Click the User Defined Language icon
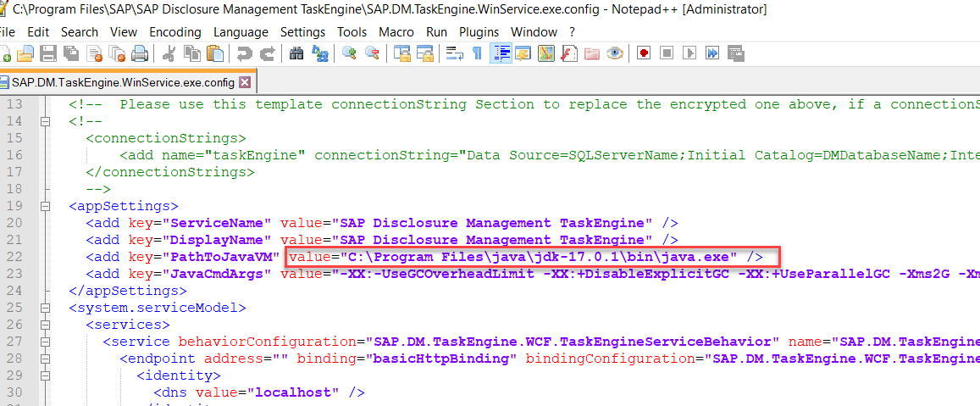This screenshot has width=980, height=406. pyautogui.click(x=523, y=53)
